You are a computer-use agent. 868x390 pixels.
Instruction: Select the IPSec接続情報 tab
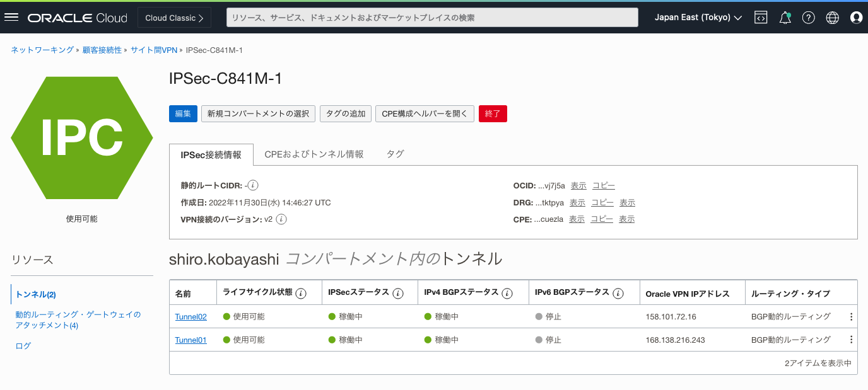tap(211, 154)
